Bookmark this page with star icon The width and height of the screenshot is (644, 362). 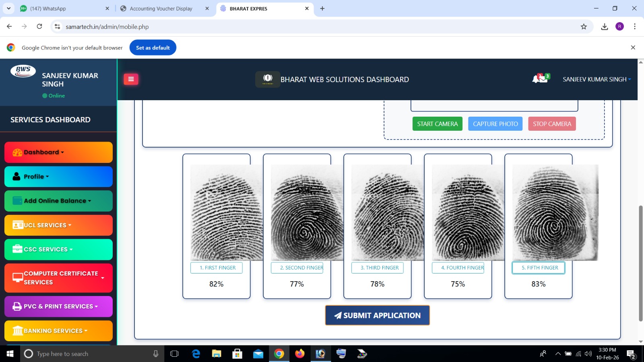point(584,27)
